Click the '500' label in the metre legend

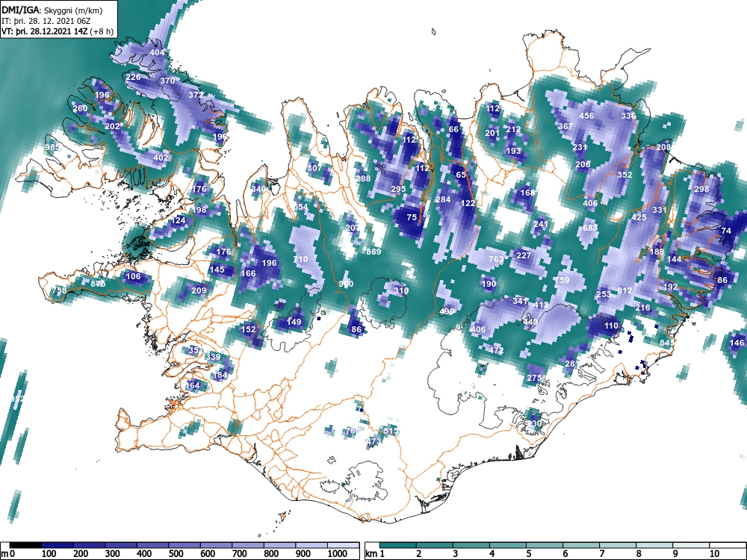[x=176, y=554]
